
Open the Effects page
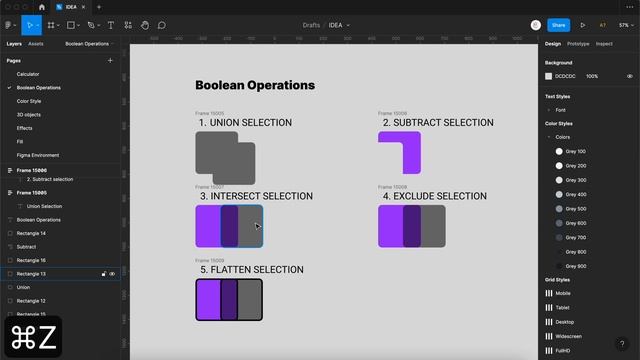(24, 128)
